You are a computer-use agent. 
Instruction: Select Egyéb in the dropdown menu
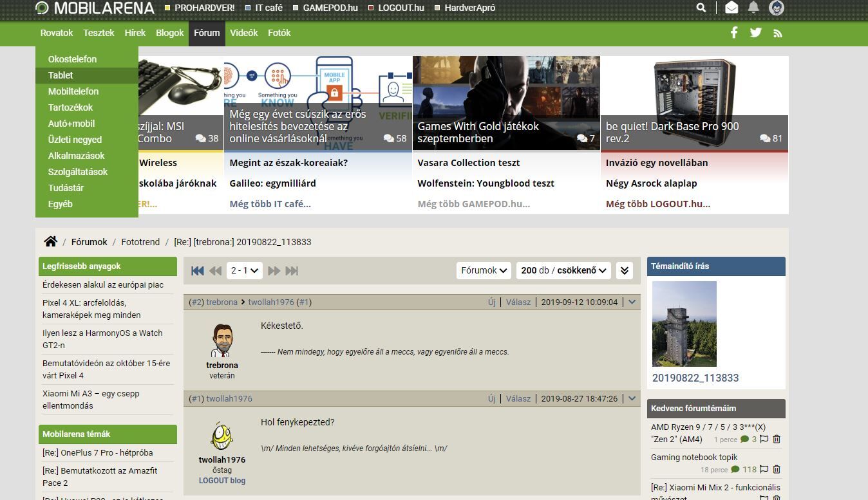coord(87,204)
